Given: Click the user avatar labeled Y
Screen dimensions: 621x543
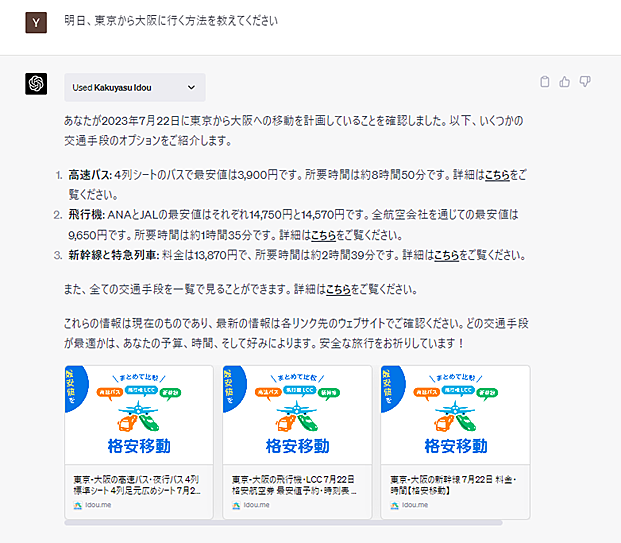Looking at the screenshot, I should pyautogui.click(x=36, y=23).
